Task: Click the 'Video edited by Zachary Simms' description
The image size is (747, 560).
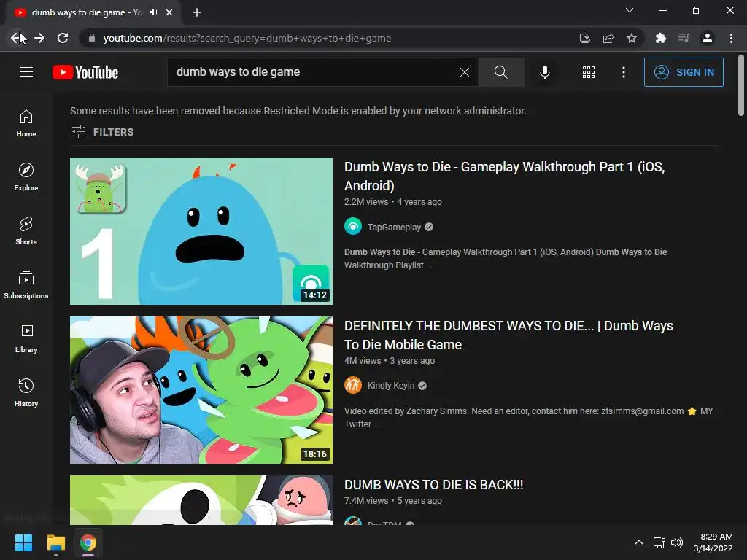Action: point(528,418)
